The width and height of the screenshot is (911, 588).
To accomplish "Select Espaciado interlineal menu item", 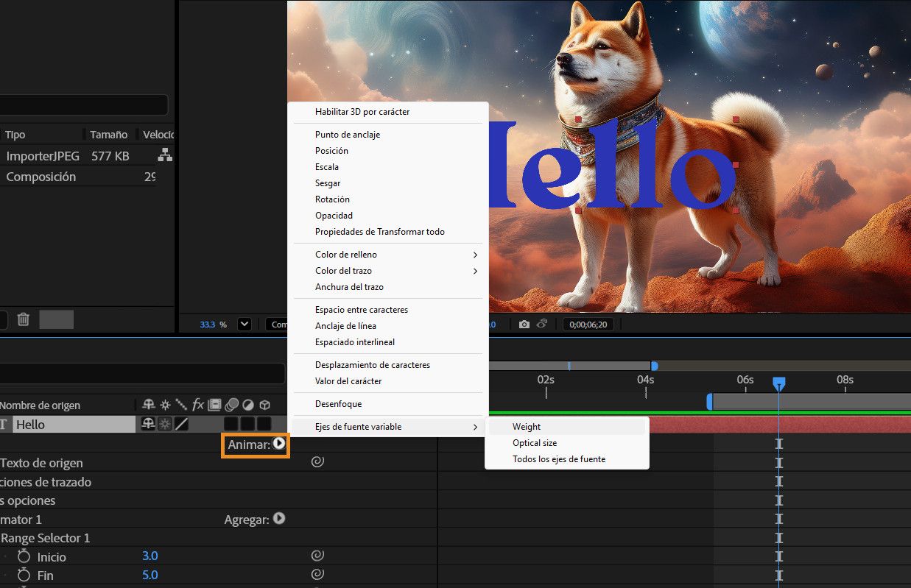I will click(387, 342).
